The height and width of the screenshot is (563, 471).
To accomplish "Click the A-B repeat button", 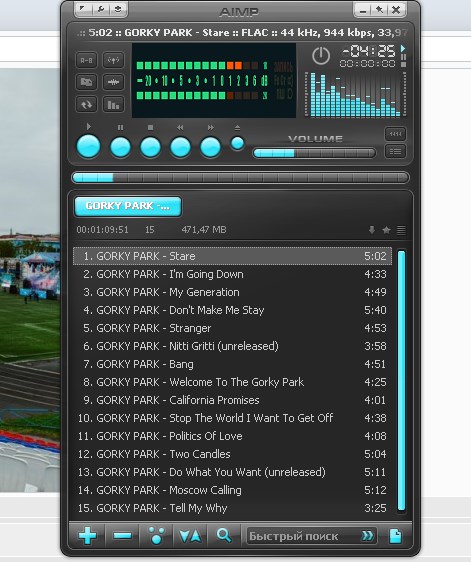I will 86,60.
